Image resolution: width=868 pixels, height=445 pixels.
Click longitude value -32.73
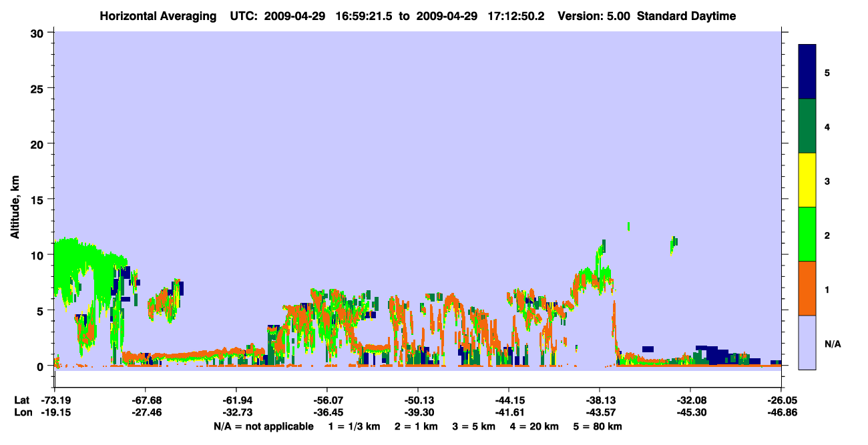[236, 413]
